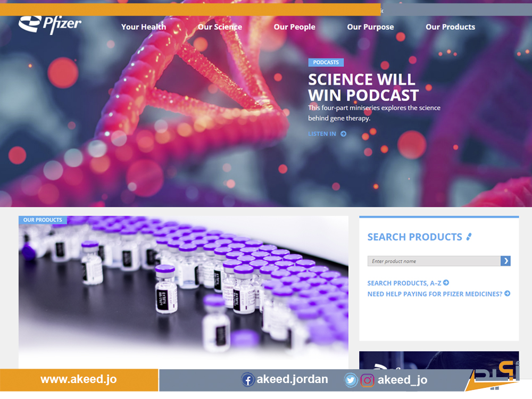
Task: Click the Twitter bird icon
Action: [x=351, y=380]
